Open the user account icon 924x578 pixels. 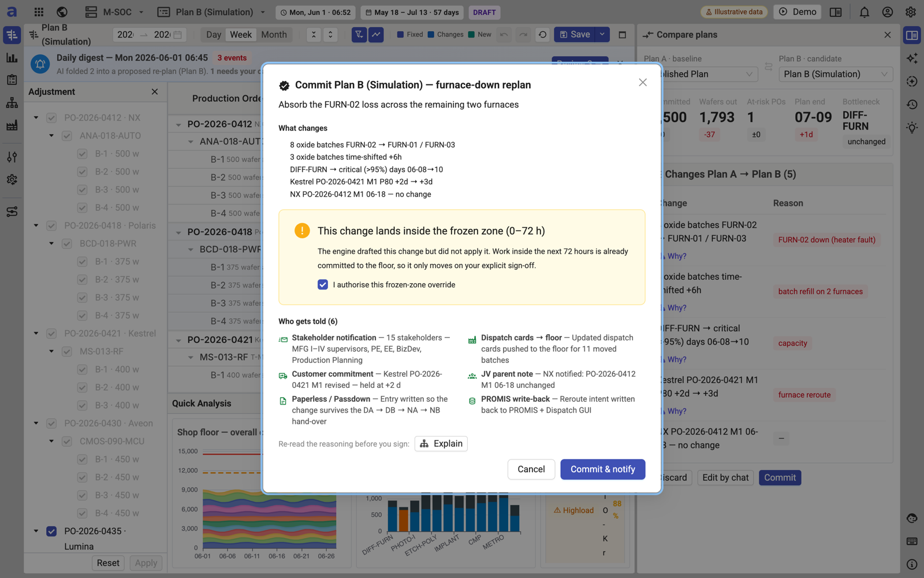pyautogui.click(x=888, y=12)
